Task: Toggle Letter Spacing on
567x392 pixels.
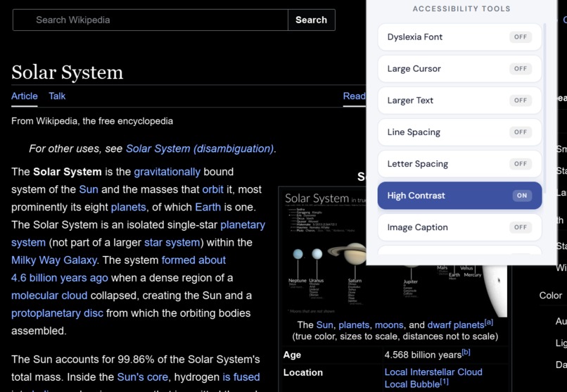Action: [459, 164]
